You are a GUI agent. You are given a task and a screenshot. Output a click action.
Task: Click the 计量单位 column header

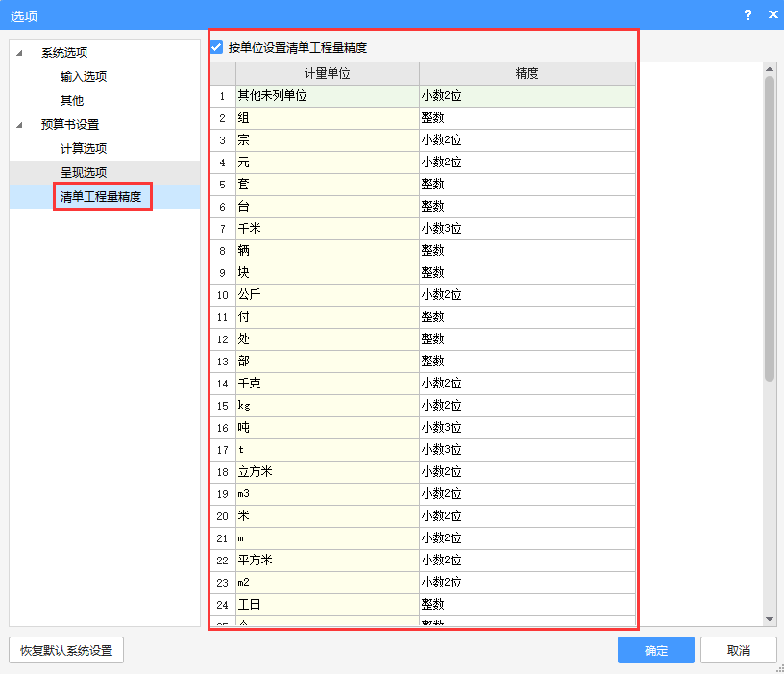[x=327, y=73]
